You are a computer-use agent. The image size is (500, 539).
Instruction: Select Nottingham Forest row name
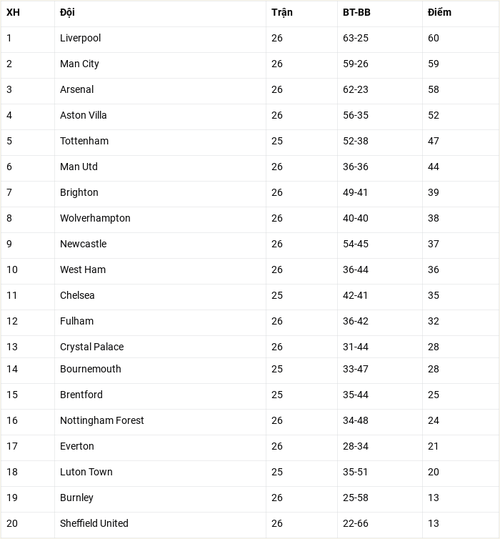pos(102,420)
